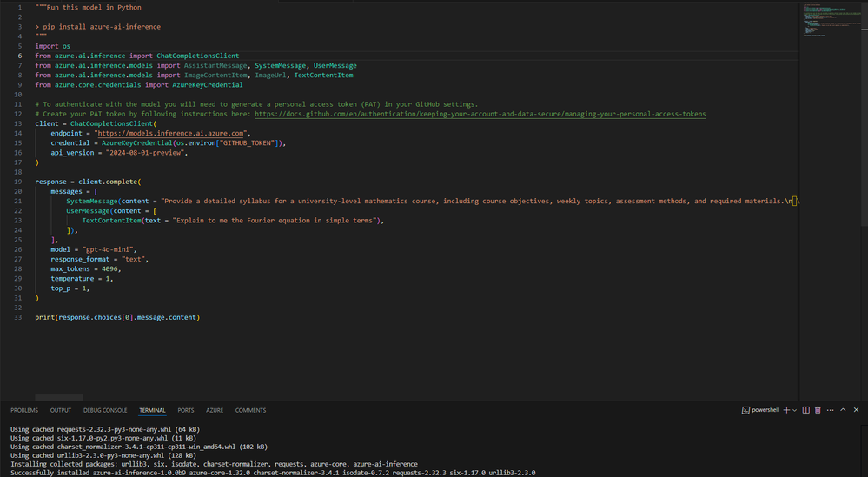Close the terminal panel
This screenshot has width=868, height=477.
pyautogui.click(x=856, y=410)
